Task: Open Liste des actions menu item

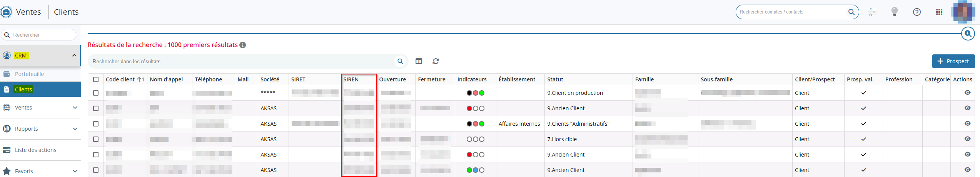Action: click(35, 150)
